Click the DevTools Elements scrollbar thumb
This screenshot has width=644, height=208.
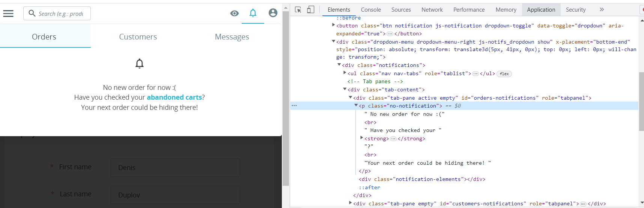point(641,102)
